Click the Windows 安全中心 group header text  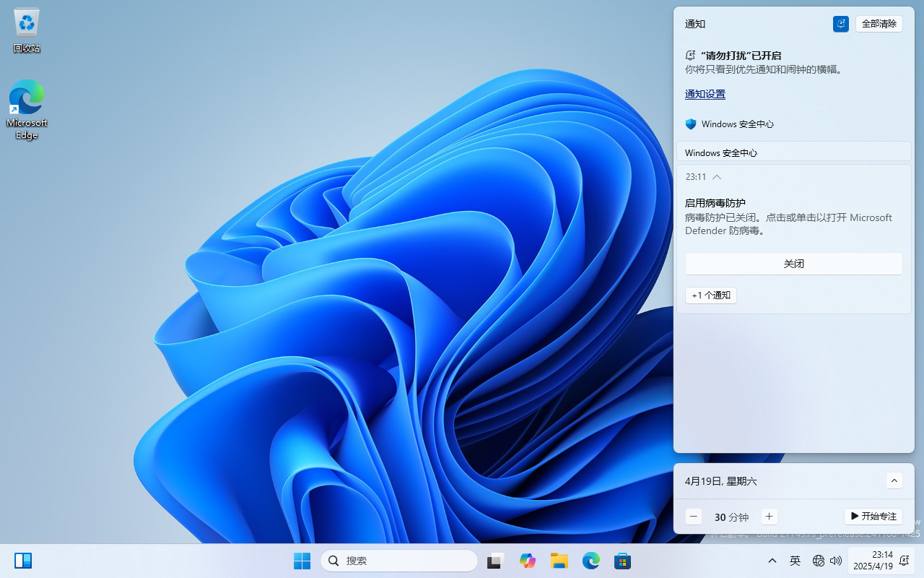pos(738,124)
